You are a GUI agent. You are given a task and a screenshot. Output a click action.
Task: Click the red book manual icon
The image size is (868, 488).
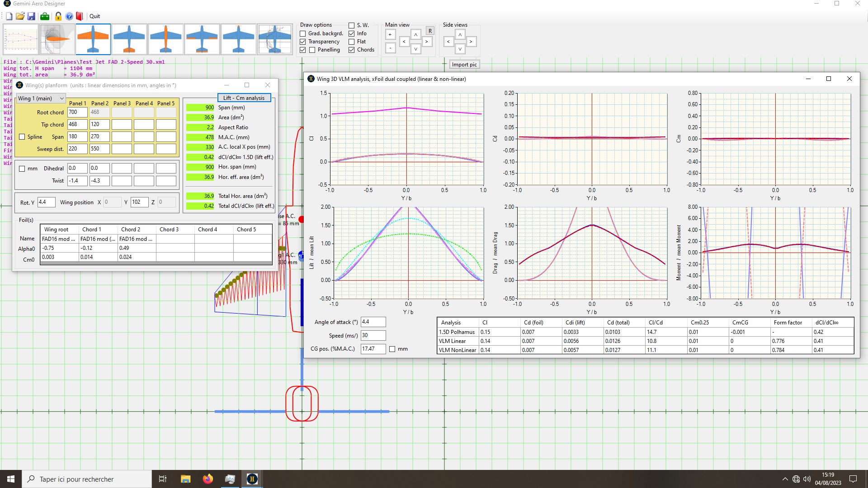click(x=80, y=16)
